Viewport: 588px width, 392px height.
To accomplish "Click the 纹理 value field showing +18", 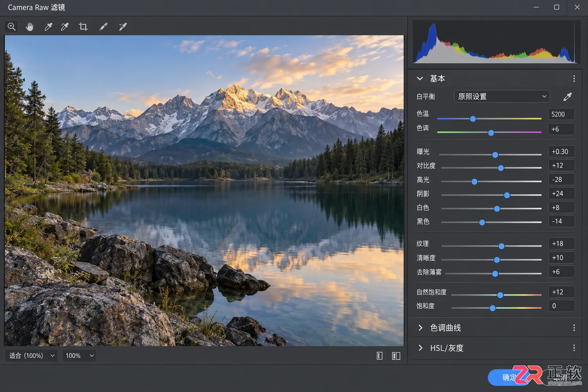I will (x=561, y=243).
